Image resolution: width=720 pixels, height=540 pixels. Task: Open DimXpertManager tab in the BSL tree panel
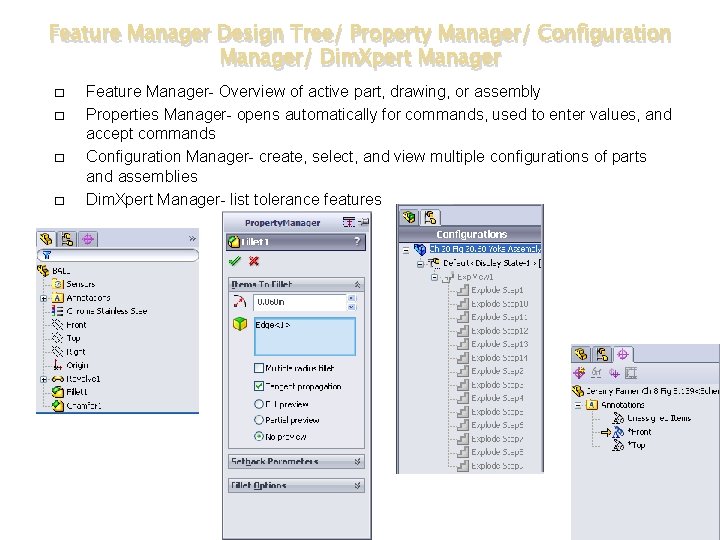[88, 239]
